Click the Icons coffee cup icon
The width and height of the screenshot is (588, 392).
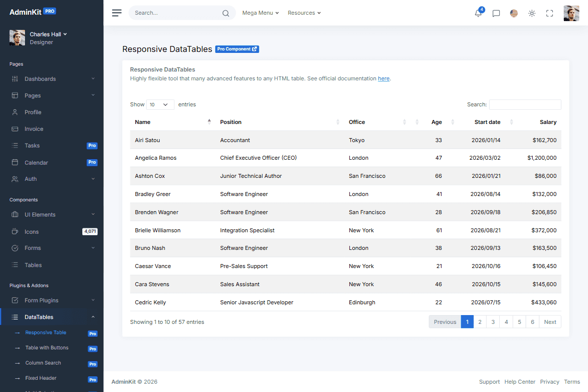click(15, 231)
